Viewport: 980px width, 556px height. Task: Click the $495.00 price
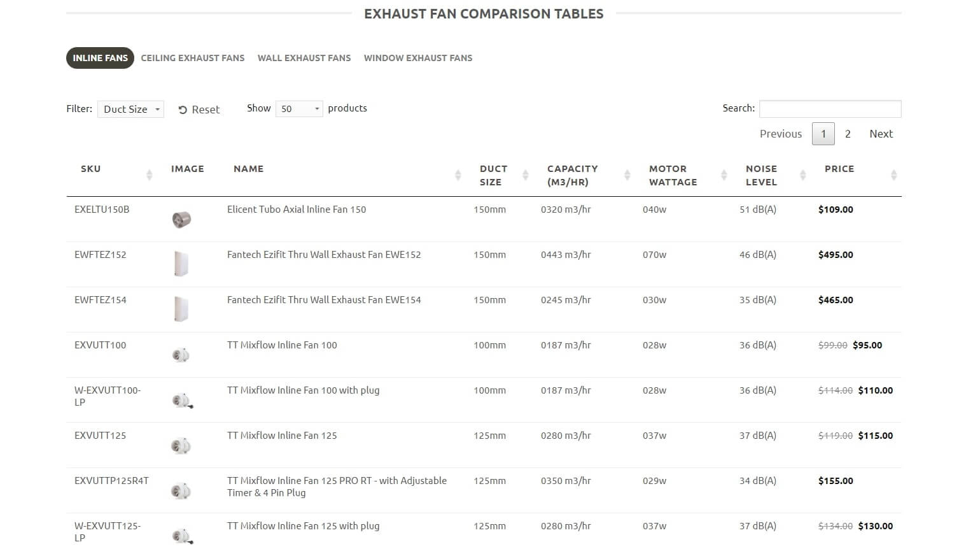click(x=836, y=255)
